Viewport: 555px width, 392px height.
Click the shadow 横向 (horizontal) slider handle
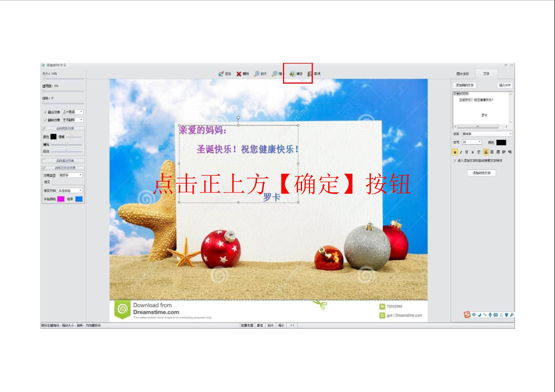pos(66,145)
